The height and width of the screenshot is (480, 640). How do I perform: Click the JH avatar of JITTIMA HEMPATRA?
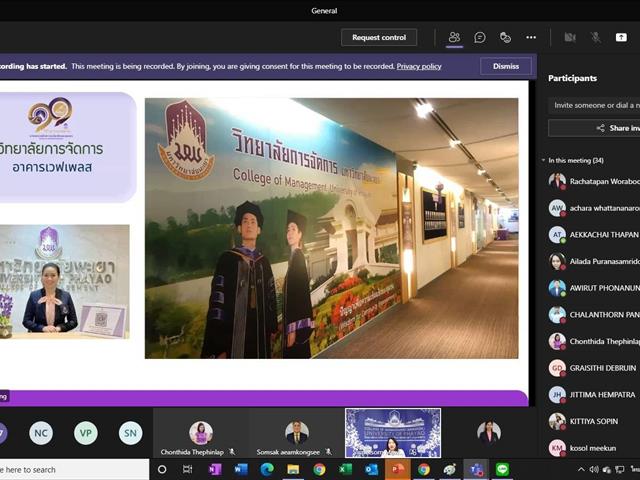[x=557, y=395]
